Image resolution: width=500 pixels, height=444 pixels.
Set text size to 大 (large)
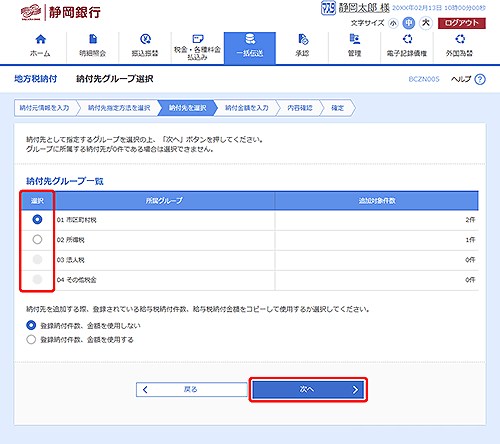[426, 23]
